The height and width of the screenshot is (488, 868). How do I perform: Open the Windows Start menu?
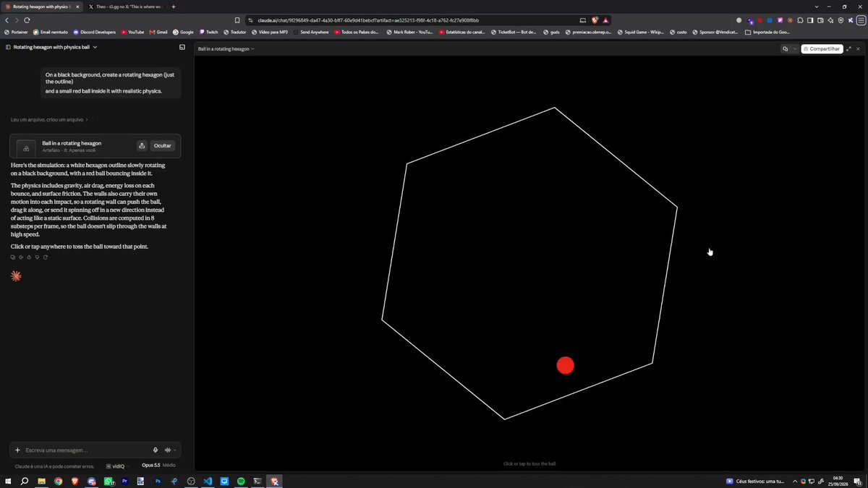coord(7,481)
